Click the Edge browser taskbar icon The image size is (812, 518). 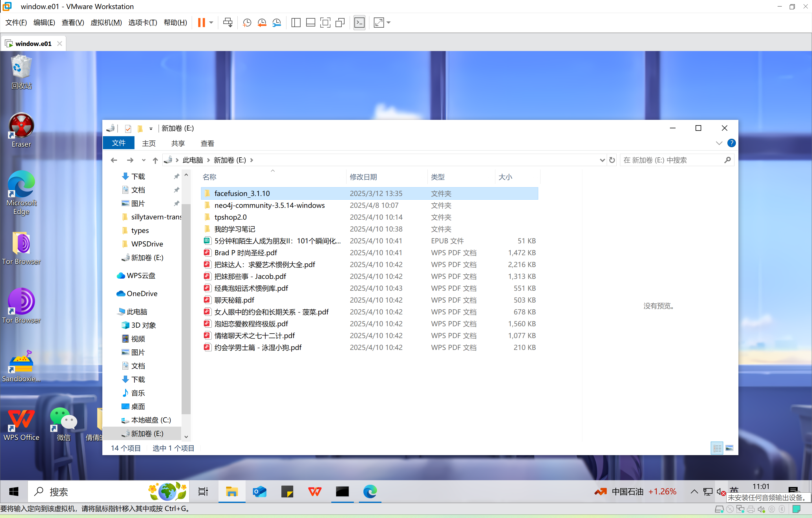370,492
